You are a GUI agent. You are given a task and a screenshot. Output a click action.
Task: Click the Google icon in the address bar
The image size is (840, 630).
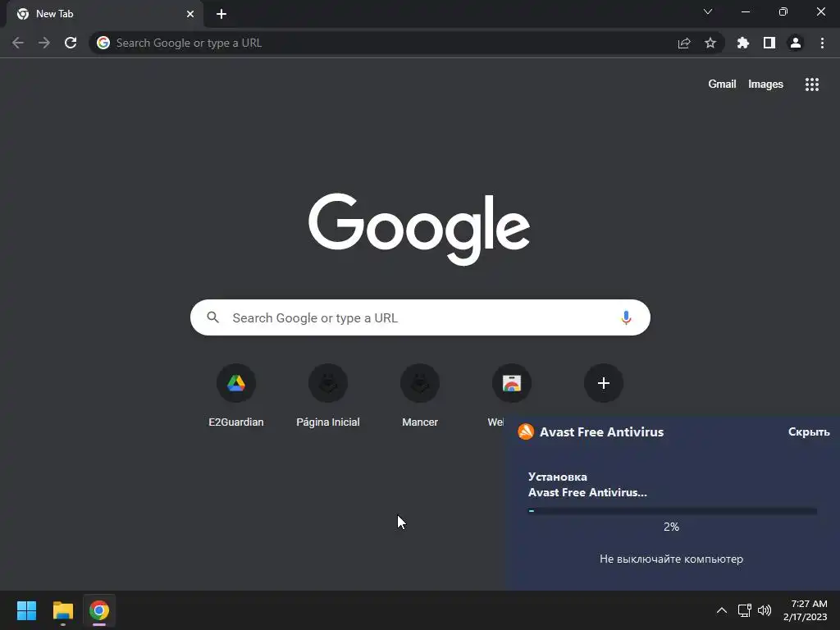(103, 43)
